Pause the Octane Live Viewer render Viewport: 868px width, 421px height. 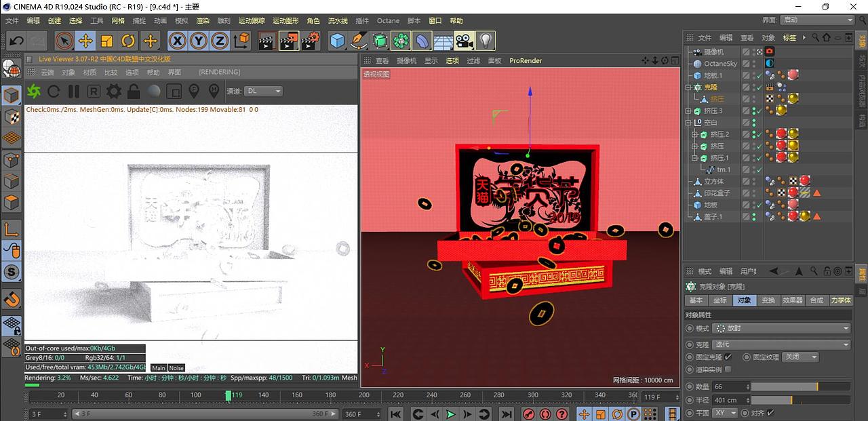point(74,91)
